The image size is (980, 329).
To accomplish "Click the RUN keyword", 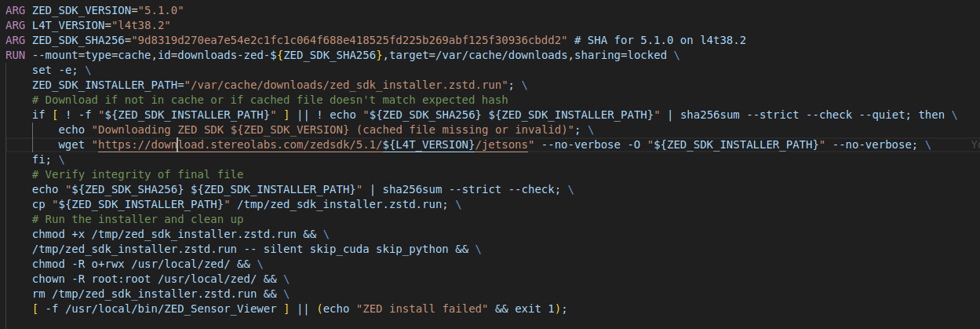I will pyautogui.click(x=15, y=57).
